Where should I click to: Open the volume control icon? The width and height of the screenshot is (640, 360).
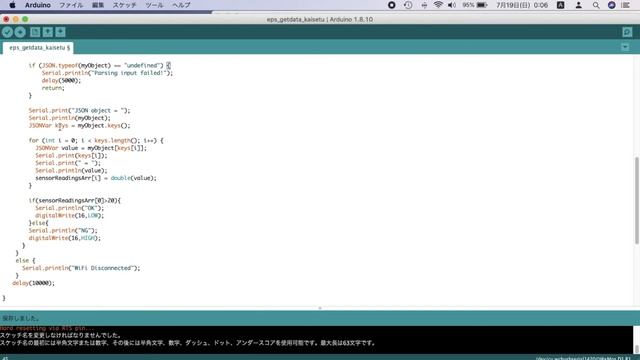coord(451,5)
